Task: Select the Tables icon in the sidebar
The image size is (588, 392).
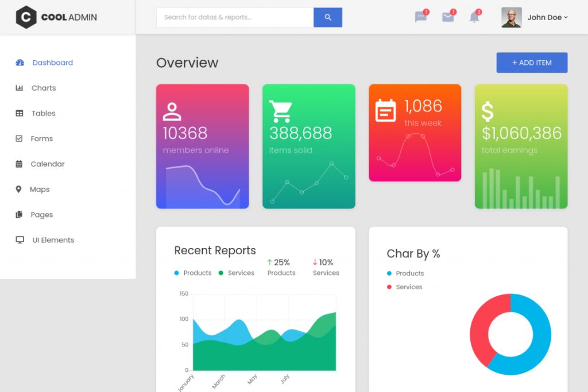Action: pyautogui.click(x=19, y=113)
